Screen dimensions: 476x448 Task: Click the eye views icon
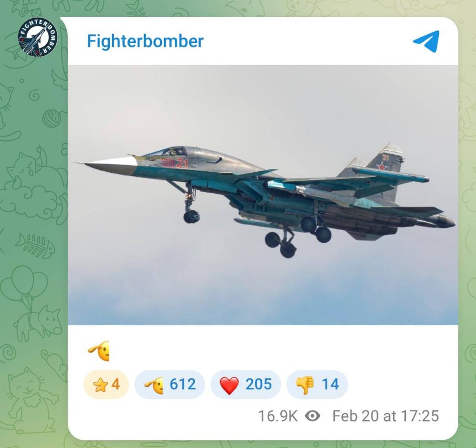click(x=312, y=416)
